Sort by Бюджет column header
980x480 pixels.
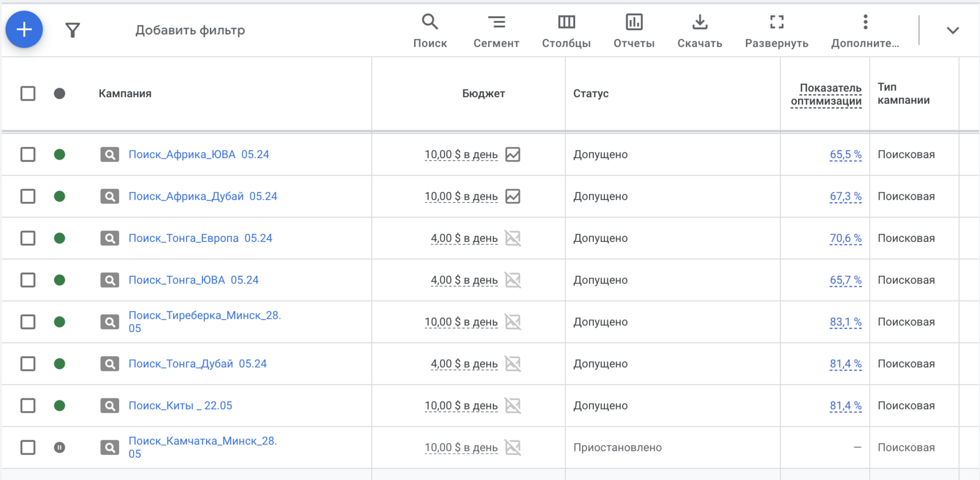click(484, 93)
